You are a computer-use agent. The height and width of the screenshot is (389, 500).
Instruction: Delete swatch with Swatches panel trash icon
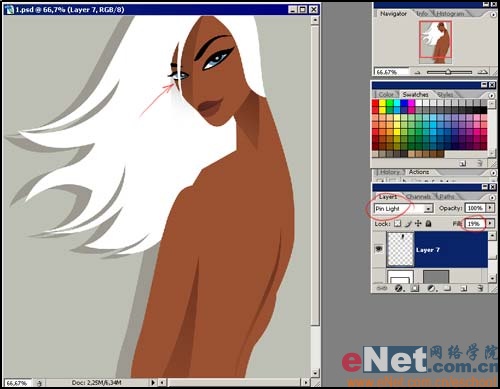coord(480,163)
